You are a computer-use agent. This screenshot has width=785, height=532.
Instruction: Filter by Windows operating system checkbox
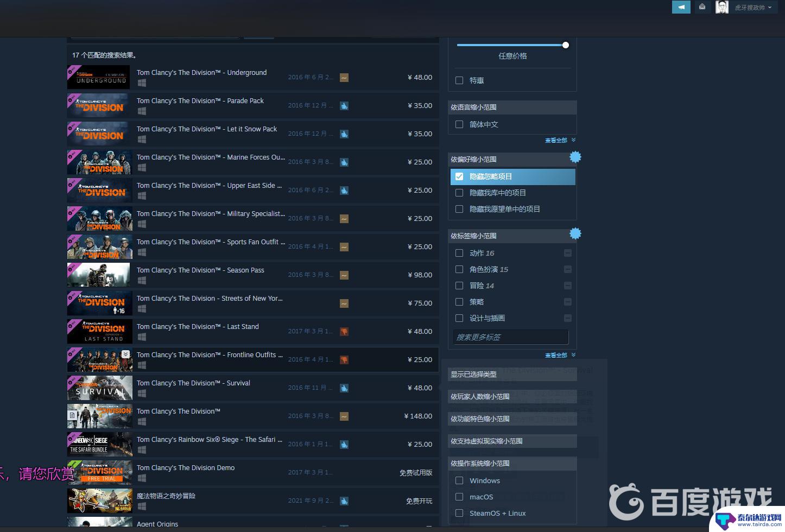pyautogui.click(x=459, y=480)
